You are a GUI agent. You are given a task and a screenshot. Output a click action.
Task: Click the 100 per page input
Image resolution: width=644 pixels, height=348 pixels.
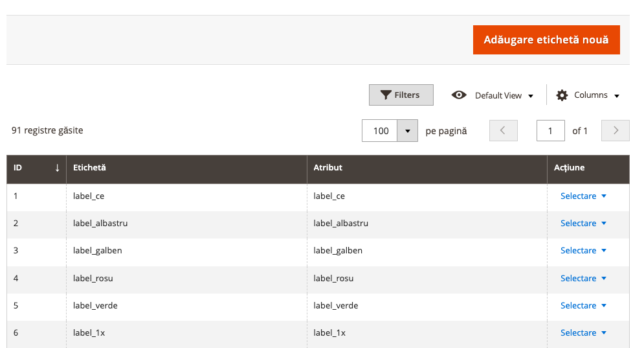click(379, 131)
